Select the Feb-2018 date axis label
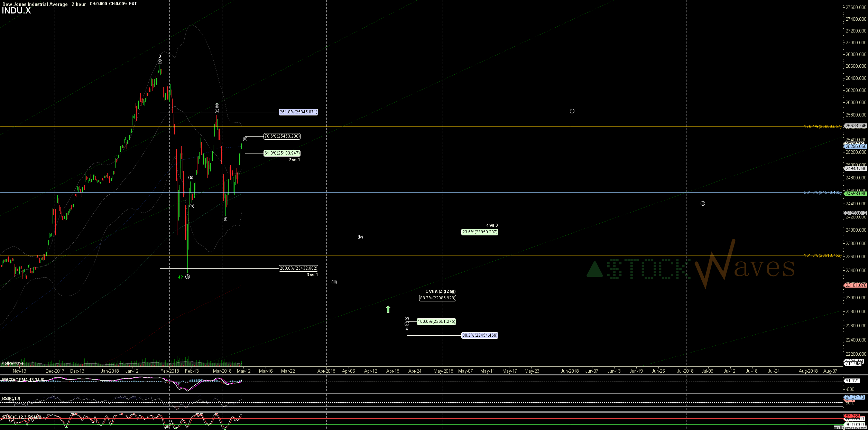This screenshot has height=430, width=868. pyautogui.click(x=170, y=371)
